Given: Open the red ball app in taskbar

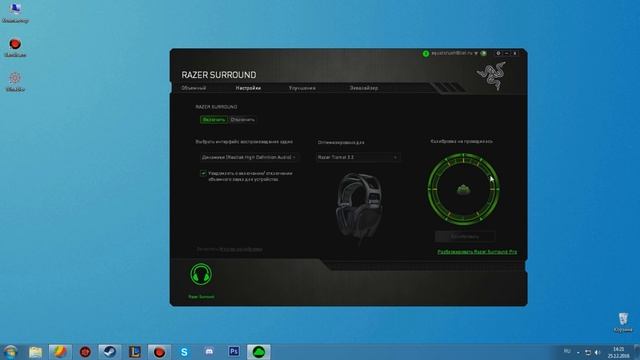Looking at the screenshot, I should pyautogui.click(x=159, y=352).
